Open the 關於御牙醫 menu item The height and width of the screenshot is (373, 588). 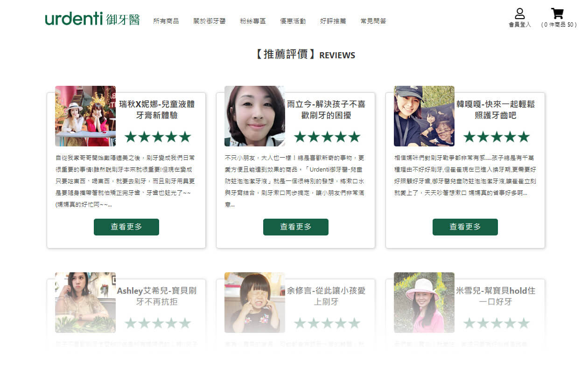pyautogui.click(x=210, y=21)
